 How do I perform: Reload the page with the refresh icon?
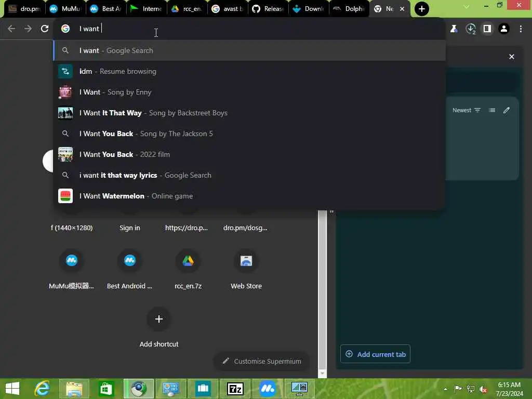[x=45, y=29]
